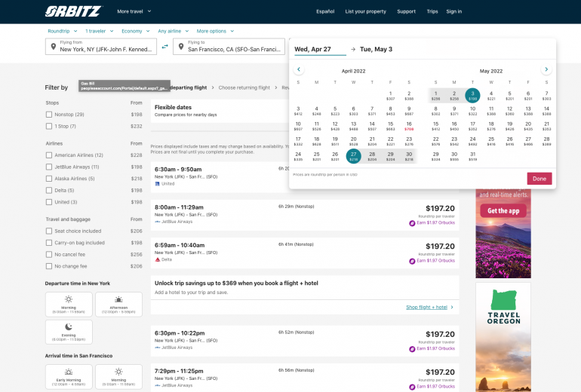Select Early Morning arrival time filter
This screenshot has width=581, height=392.
point(69,375)
